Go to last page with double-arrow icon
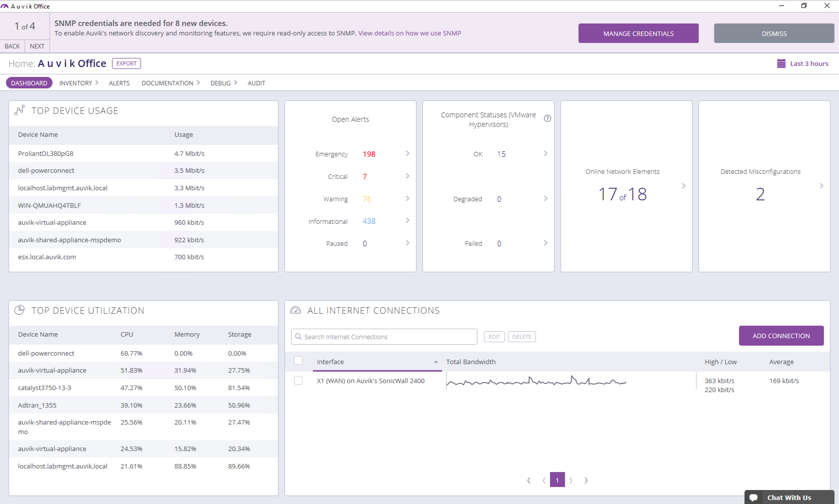The image size is (839, 504). (586, 480)
